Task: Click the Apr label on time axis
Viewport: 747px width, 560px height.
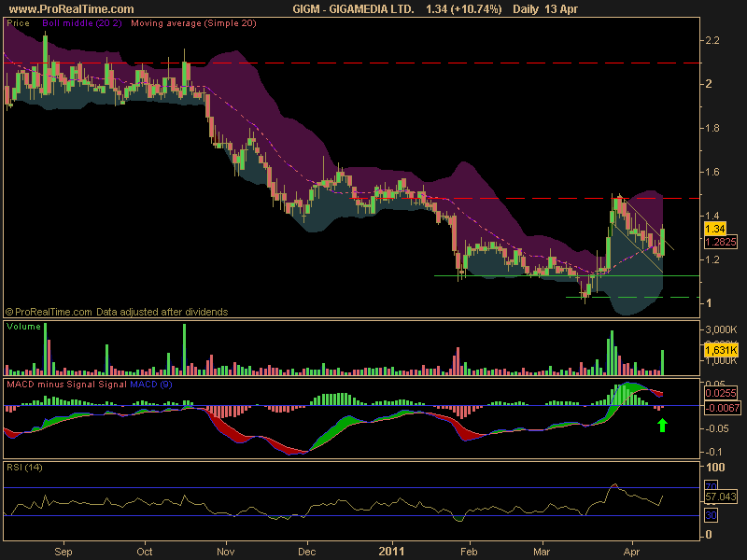Action: tap(631, 552)
